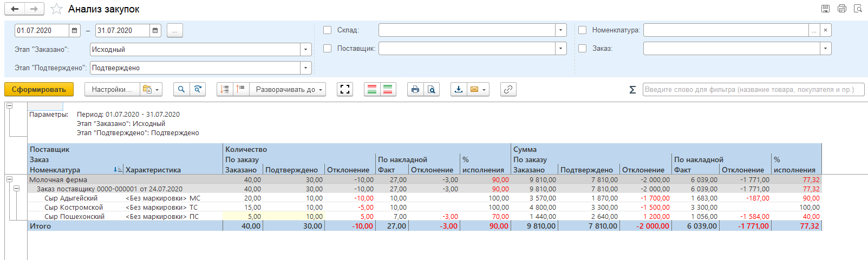Image resolution: width=868 pixels, height=260 pixels.
Task: Tick the Номенклатура filter checkbox
Action: point(583,30)
